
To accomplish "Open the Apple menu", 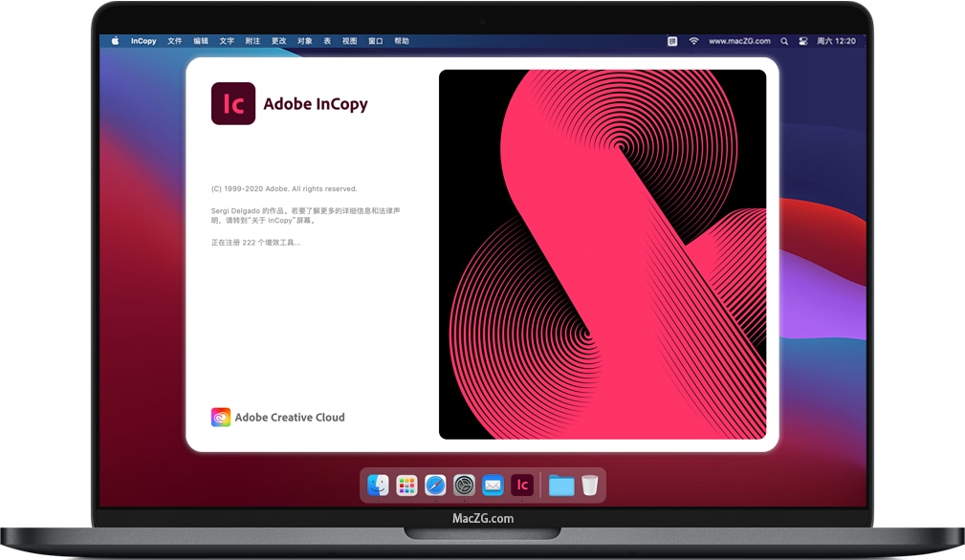I will (115, 41).
